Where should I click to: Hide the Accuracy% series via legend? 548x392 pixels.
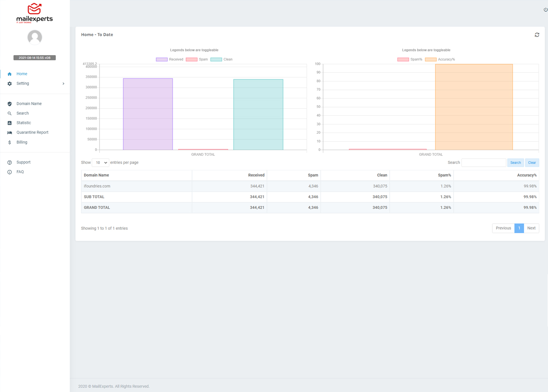[x=440, y=59]
